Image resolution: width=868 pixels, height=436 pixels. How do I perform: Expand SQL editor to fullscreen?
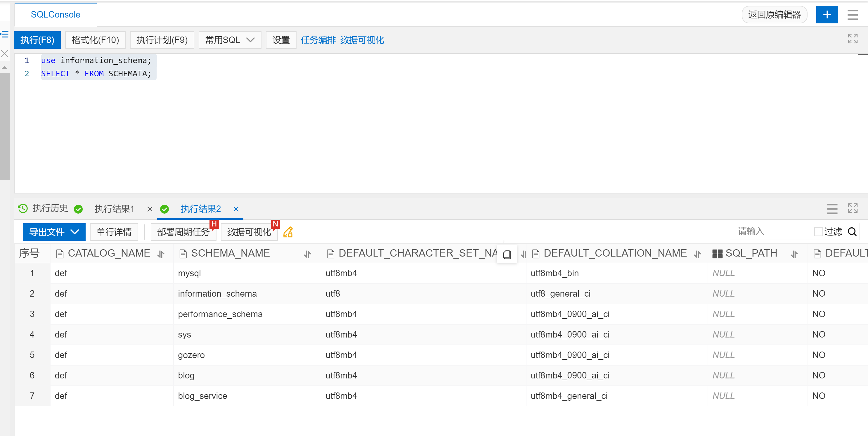click(852, 39)
